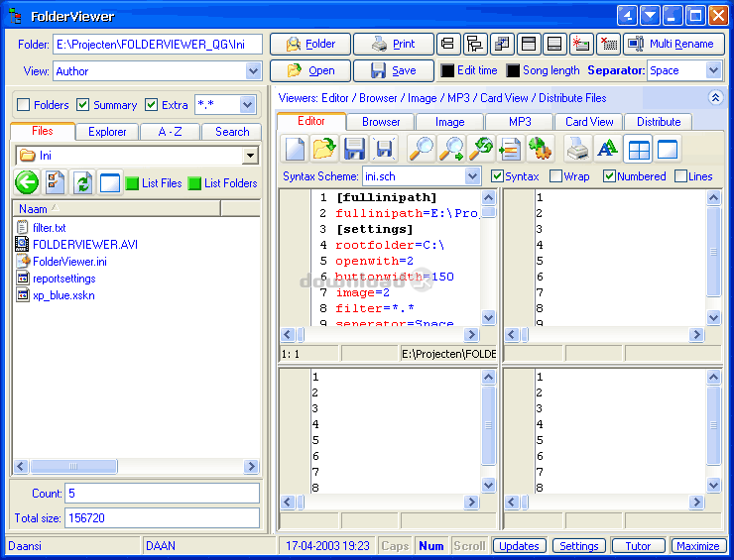Switch to the Explorer tab

click(x=107, y=132)
